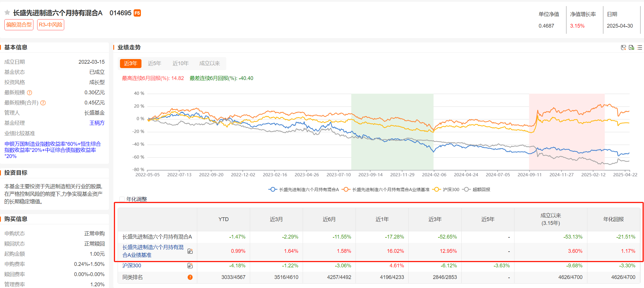Click the edit pencil beside 沪深300 row
The image size is (644, 288).
pos(190,266)
